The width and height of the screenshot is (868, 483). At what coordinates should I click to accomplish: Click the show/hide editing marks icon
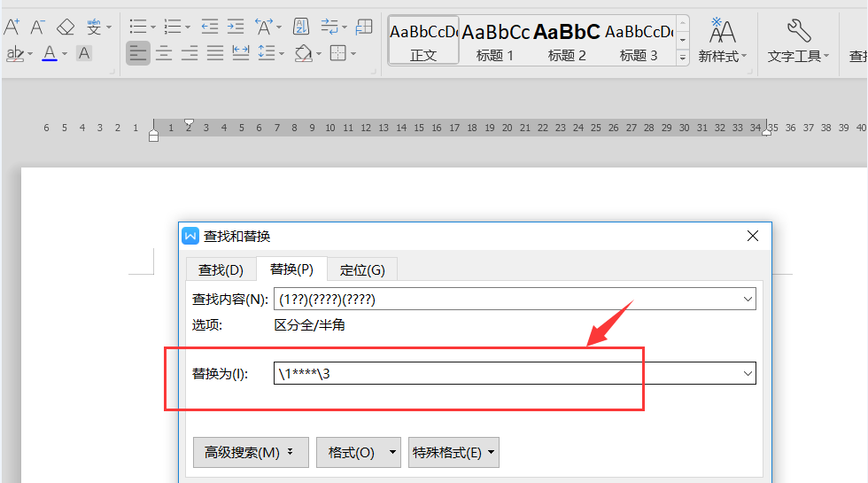click(329, 27)
